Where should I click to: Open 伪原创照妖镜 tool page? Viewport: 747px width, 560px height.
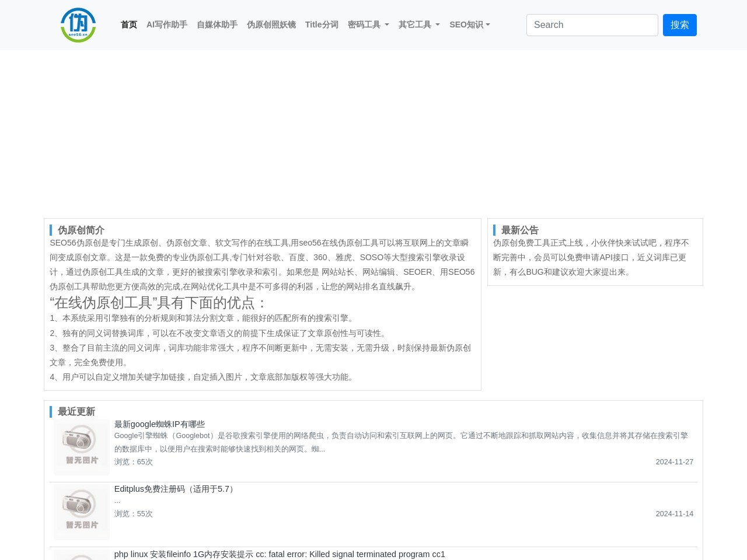coord(271,24)
